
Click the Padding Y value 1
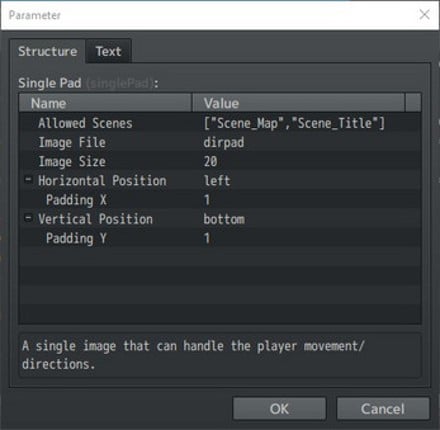pos(207,238)
